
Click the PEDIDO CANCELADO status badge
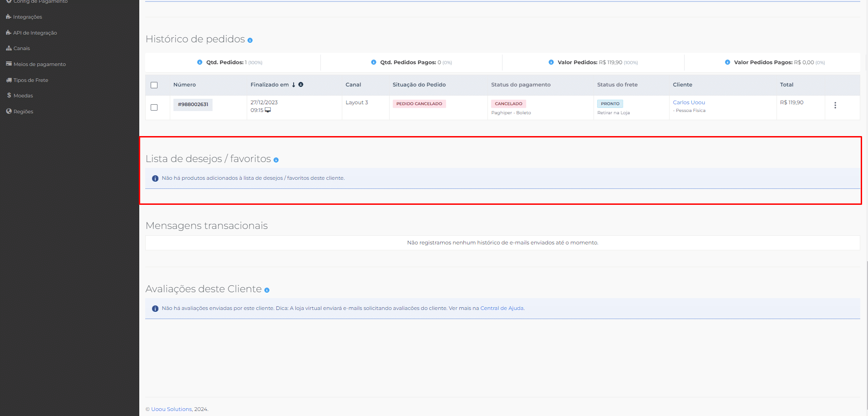tap(419, 104)
